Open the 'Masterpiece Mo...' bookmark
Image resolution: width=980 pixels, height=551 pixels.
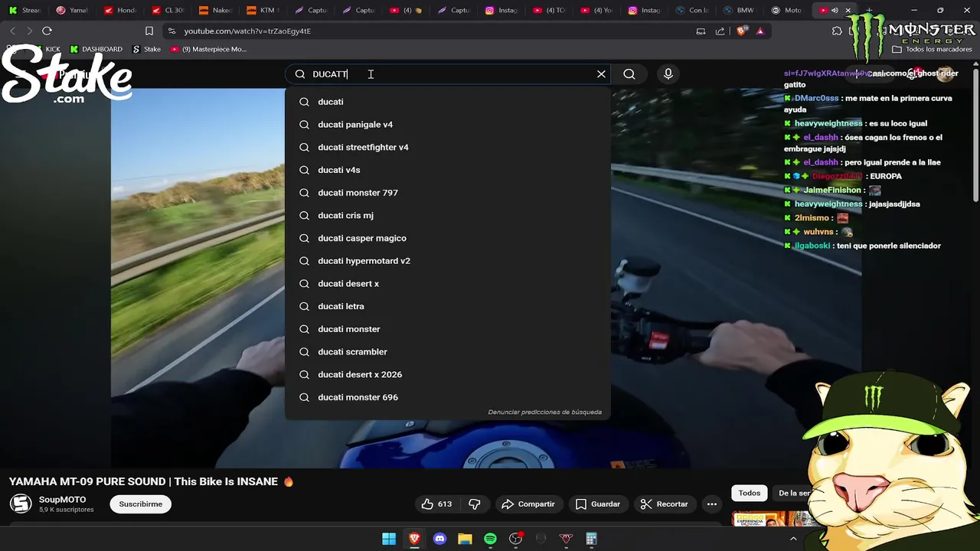pyautogui.click(x=208, y=49)
